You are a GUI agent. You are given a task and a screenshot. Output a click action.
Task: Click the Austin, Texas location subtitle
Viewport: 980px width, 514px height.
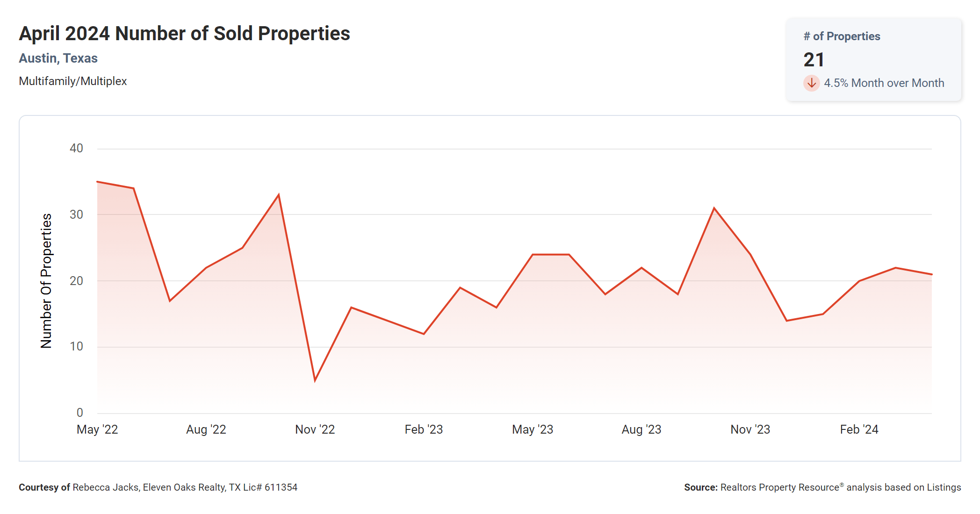(x=58, y=58)
